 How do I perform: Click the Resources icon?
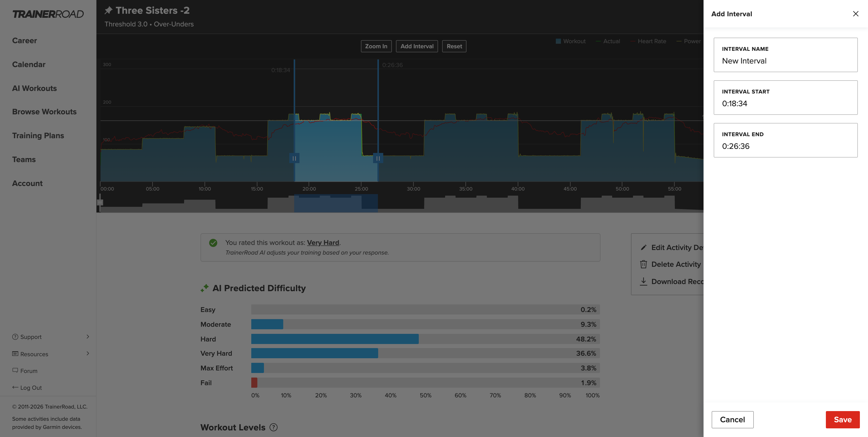click(x=15, y=354)
